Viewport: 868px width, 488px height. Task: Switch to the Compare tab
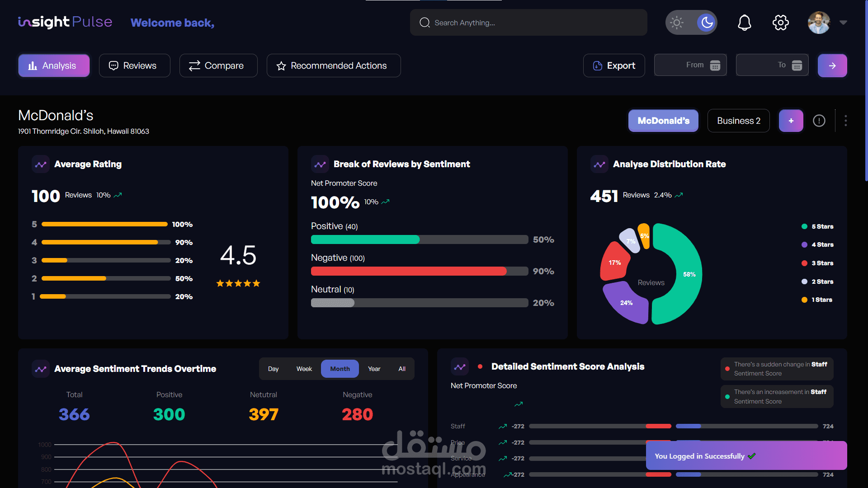(218, 66)
